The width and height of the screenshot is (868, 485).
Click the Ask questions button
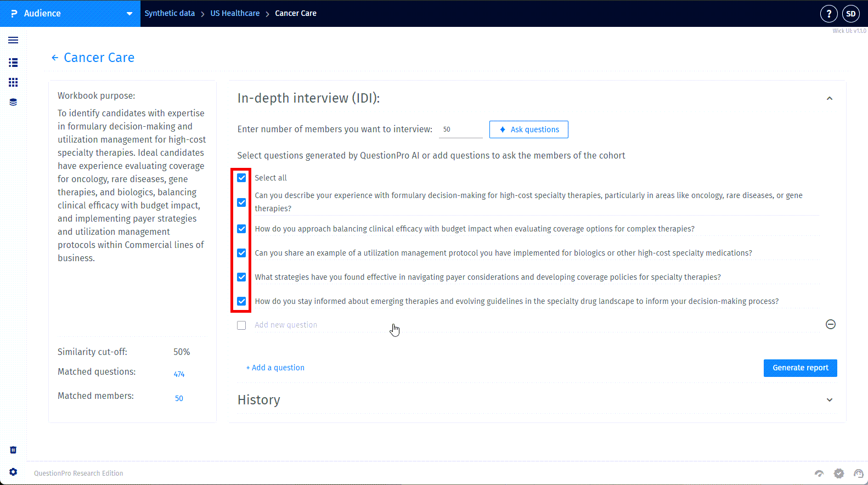pos(529,129)
